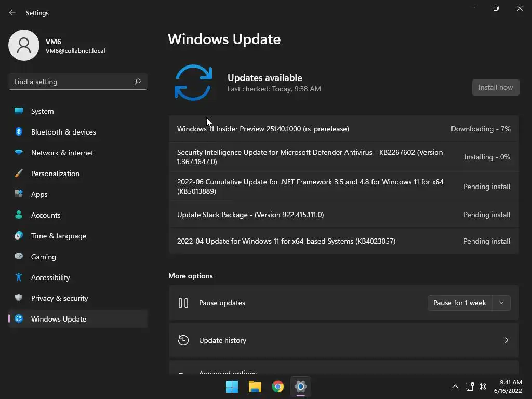532x399 pixels.
Task: Select Personalization in sidebar
Action: [x=78, y=174]
